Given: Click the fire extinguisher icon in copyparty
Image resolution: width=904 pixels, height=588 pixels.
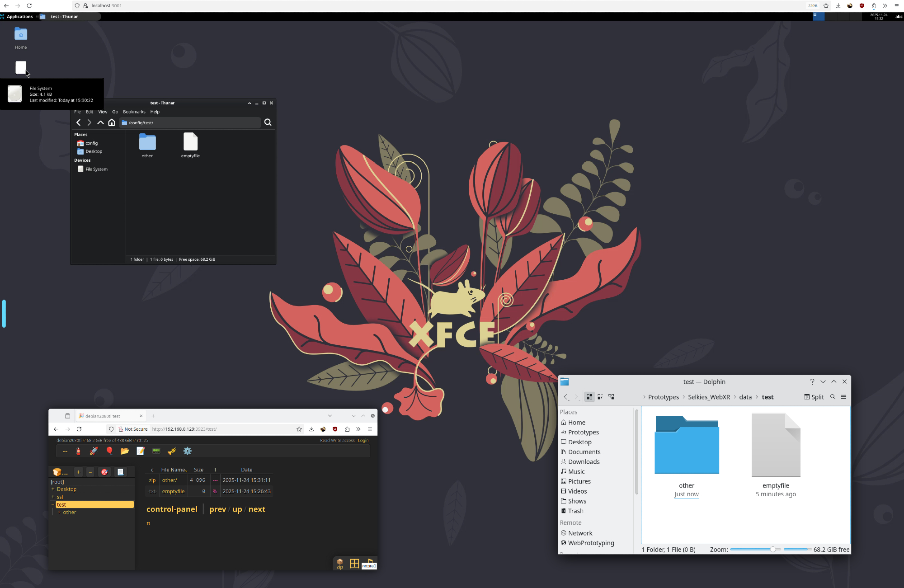Looking at the screenshot, I should (78, 451).
